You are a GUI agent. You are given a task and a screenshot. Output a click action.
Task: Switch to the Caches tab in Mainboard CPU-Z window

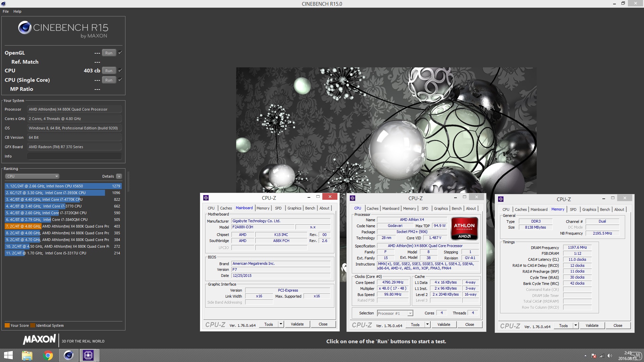[x=226, y=208]
